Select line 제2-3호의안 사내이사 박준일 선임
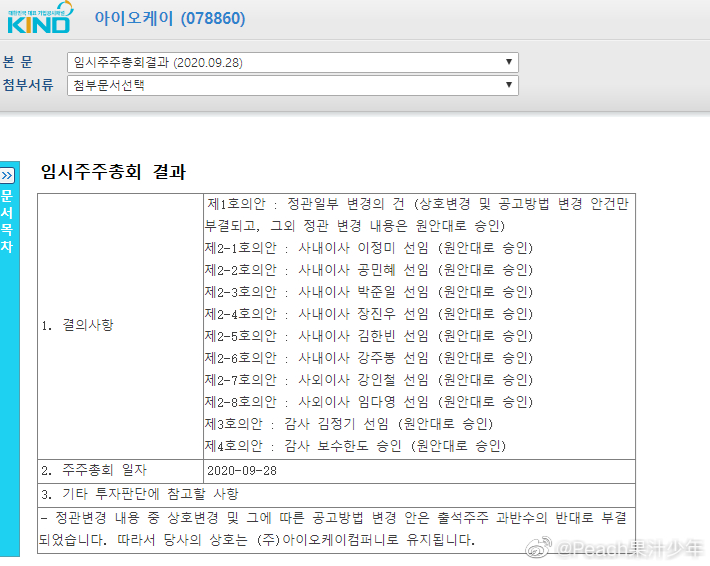710x566 pixels. (x=369, y=292)
